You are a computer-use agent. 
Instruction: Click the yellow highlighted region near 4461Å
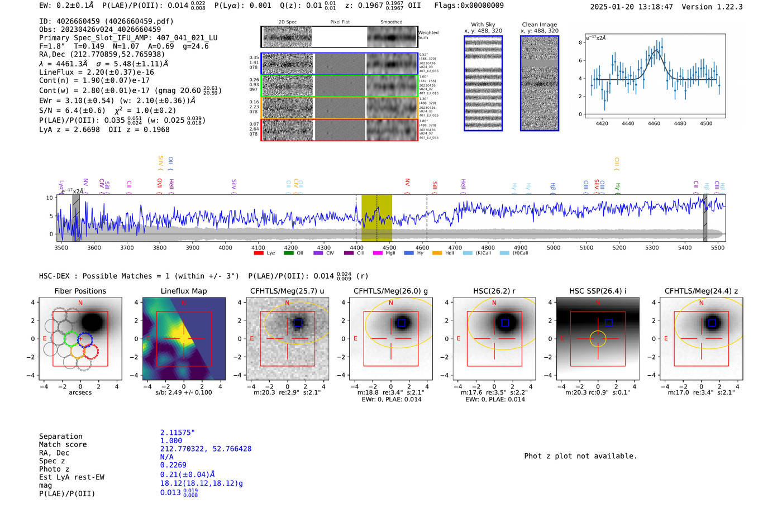point(376,218)
